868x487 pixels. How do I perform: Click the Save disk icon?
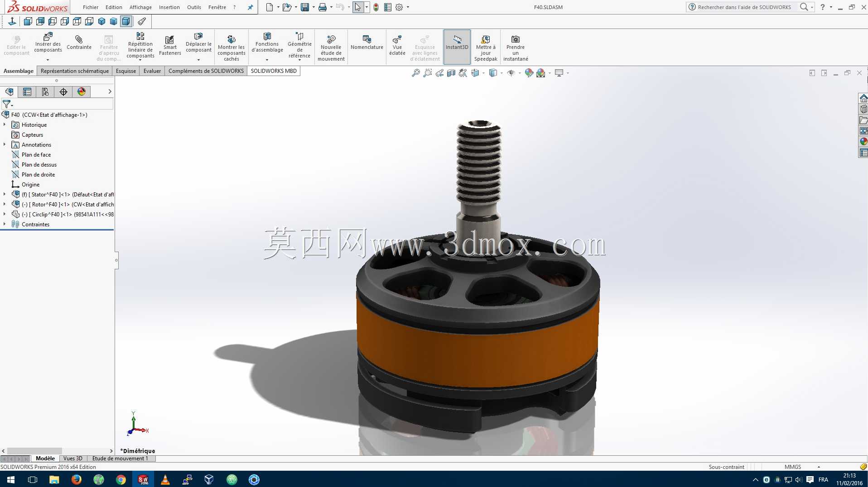click(x=305, y=7)
